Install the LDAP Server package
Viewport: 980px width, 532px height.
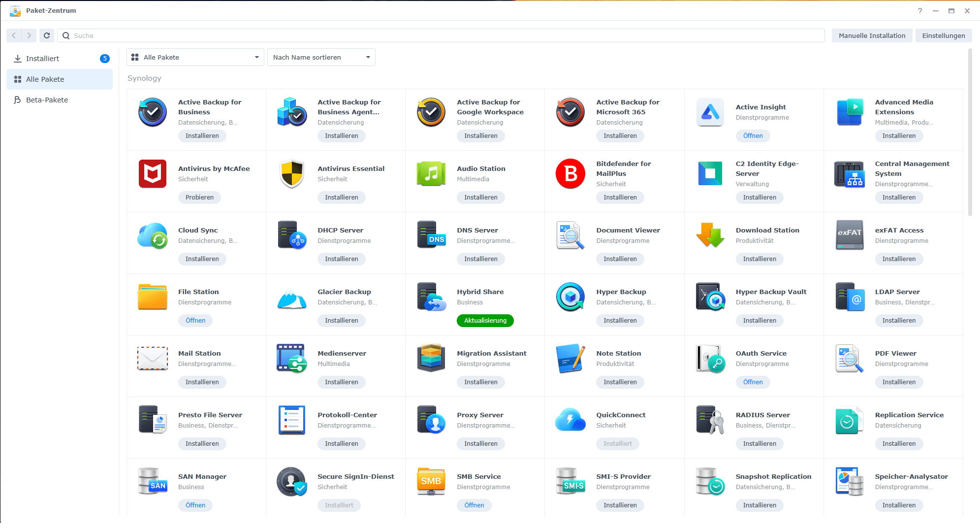click(x=899, y=321)
